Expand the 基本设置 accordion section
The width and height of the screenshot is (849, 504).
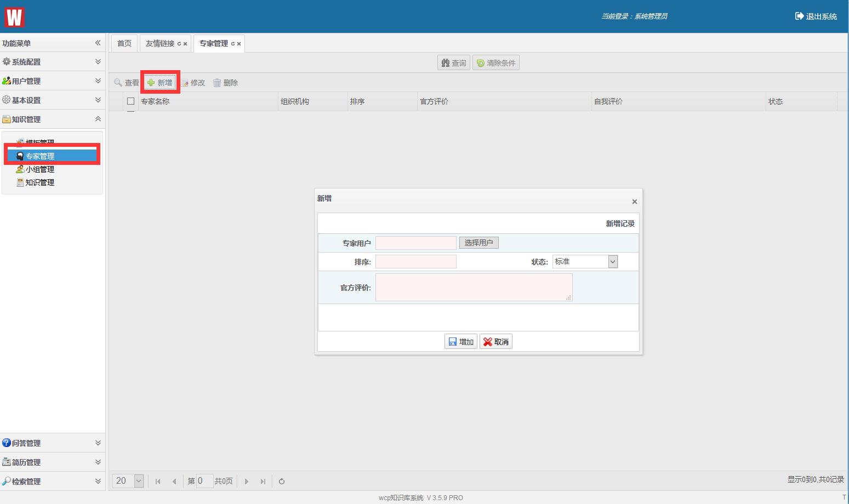click(52, 100)
